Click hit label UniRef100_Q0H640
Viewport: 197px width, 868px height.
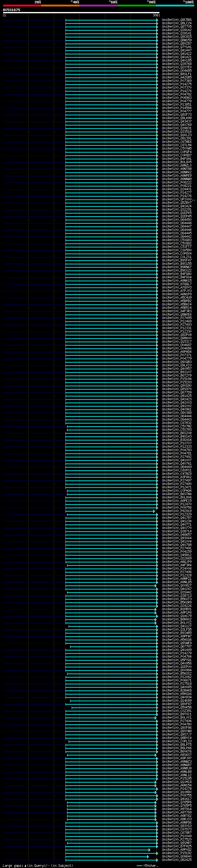pyautogui.click(x=177, y=856)
